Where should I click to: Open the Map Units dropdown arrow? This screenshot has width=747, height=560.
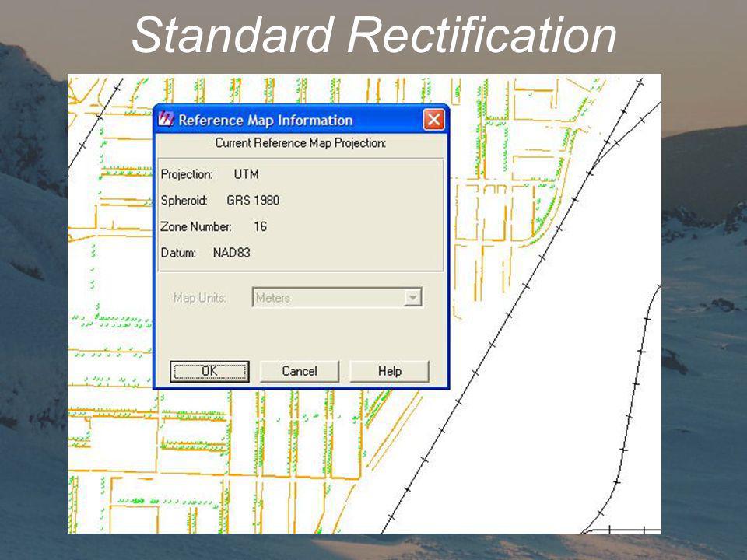(412, 298)
